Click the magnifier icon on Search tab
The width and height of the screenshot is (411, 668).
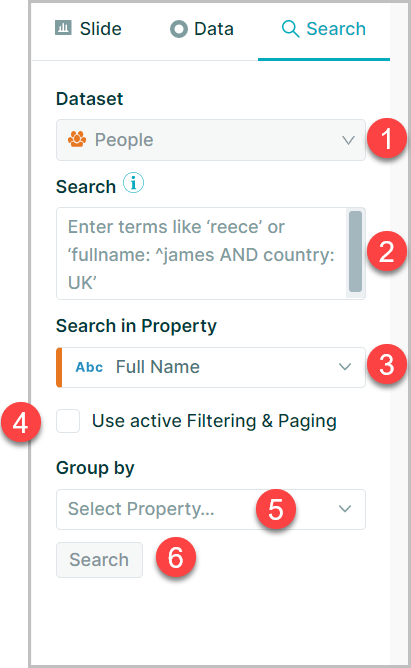click(x=290, y=29)
